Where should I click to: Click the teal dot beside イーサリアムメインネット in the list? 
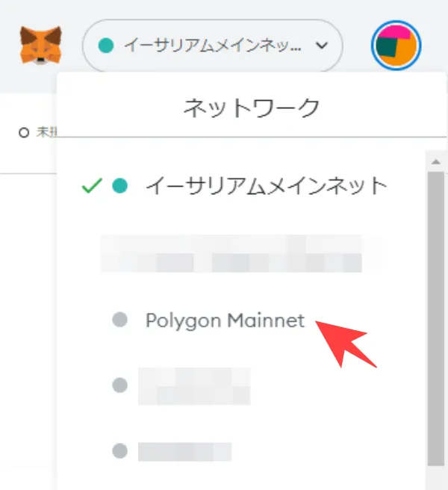120,186
